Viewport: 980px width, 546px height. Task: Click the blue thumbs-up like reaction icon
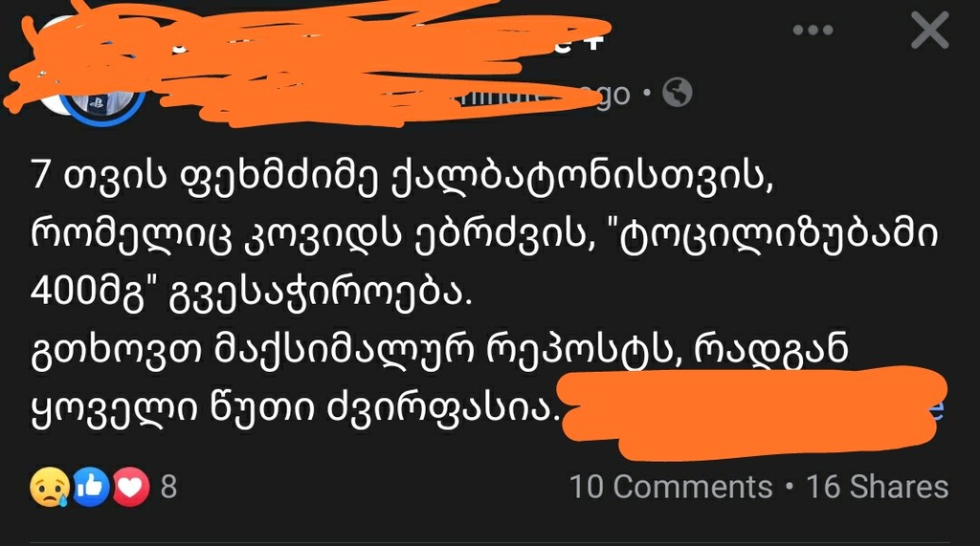click(91, 487)
